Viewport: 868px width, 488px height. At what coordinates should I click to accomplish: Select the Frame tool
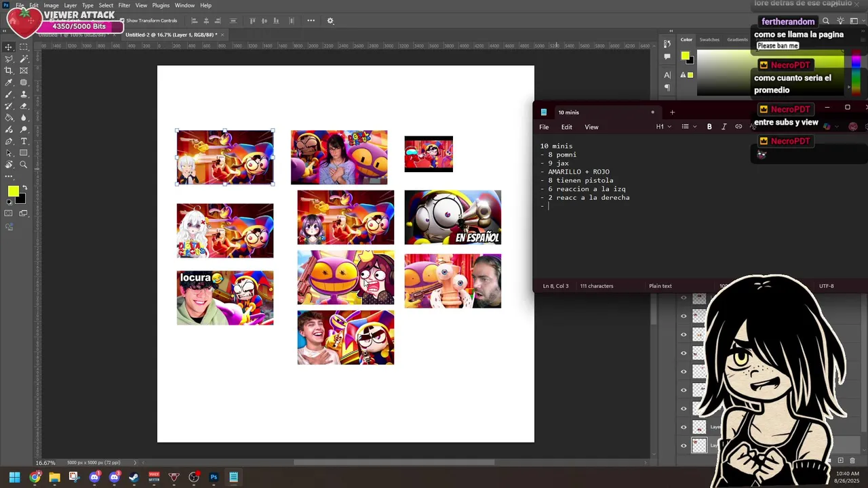coord(24,70)
